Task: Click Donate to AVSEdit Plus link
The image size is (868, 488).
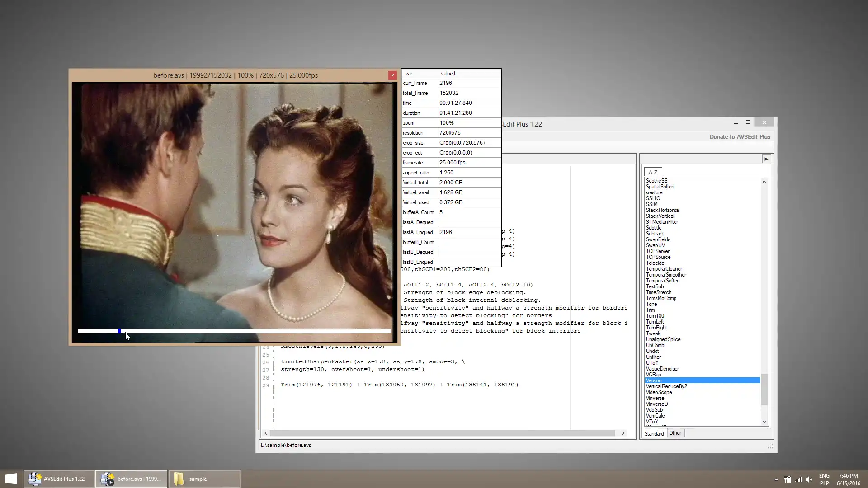Action: 741,137
